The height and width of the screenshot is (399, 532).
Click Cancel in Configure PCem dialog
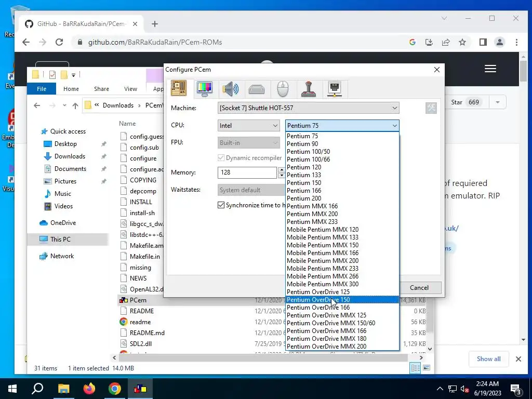click(x=419, y=288)
